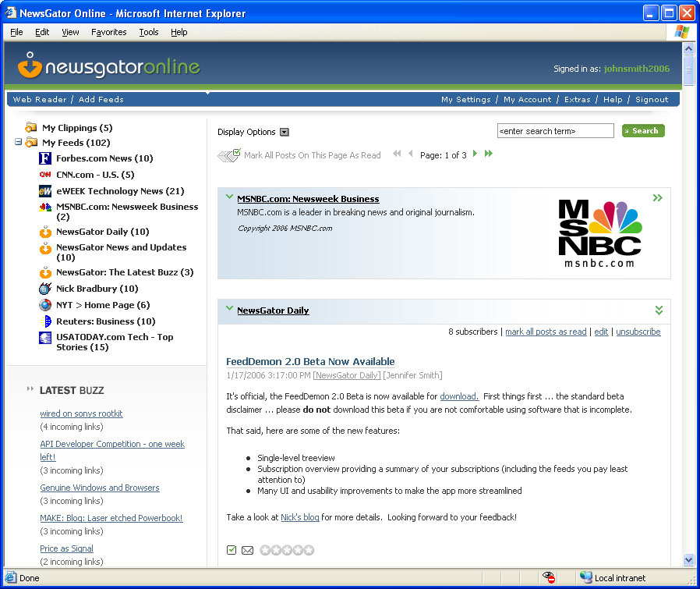Click mark all posts as read link

(x=546, y=332)
